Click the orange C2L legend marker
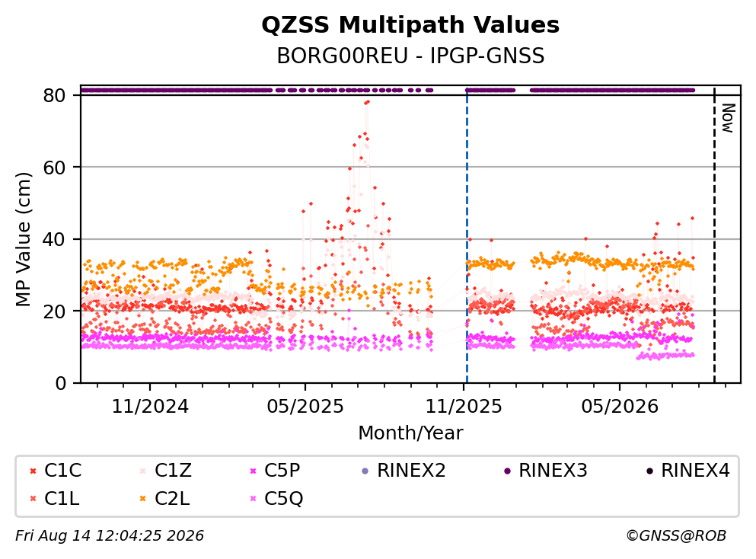This screenshot has height=559, width=756. [142, 499]
